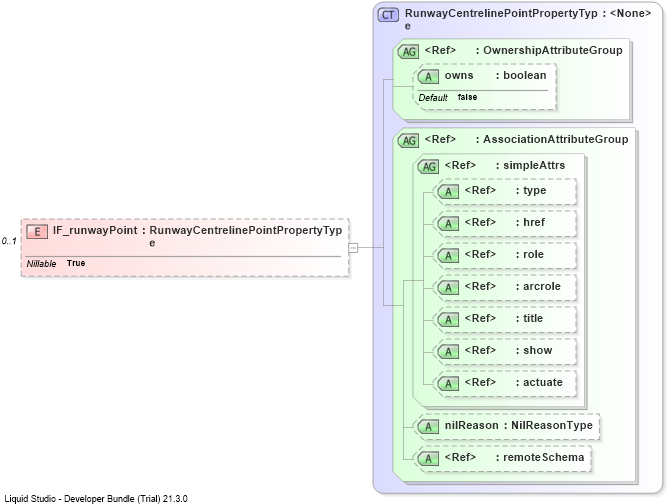The height and width of the screenshot is (504, 667).
Task: Click the A icon of nilReason attribute
Action: pyautogui.click(x=428, y=427)
